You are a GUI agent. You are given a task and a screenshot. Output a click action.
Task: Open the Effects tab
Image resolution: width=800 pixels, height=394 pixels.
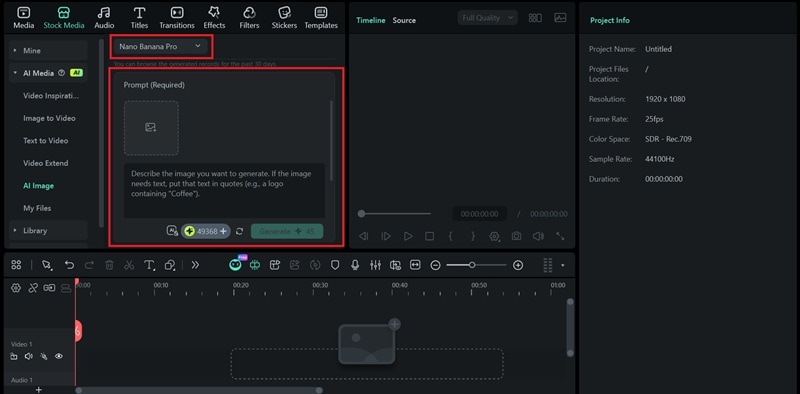[214, 18]
